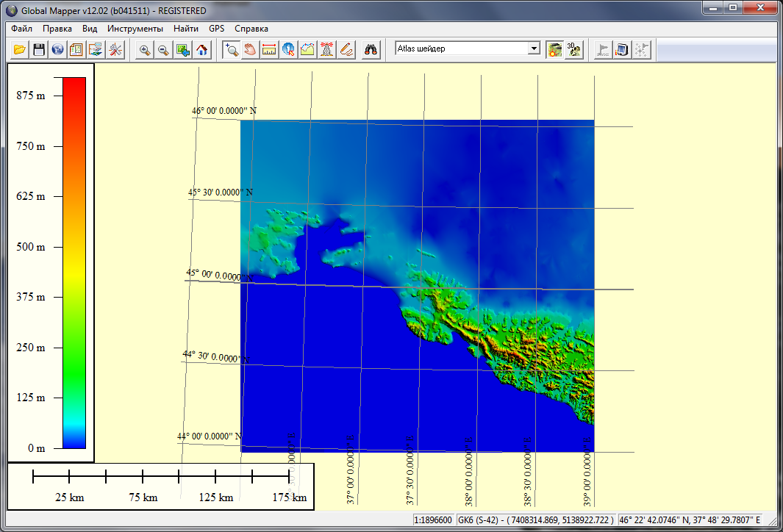783x532 pixels.
Task: Select the View Shed tower tool
Action: 327,50
